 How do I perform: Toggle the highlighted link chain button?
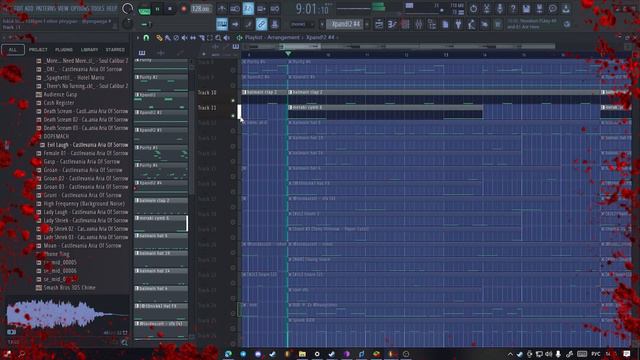click(261, 24)
